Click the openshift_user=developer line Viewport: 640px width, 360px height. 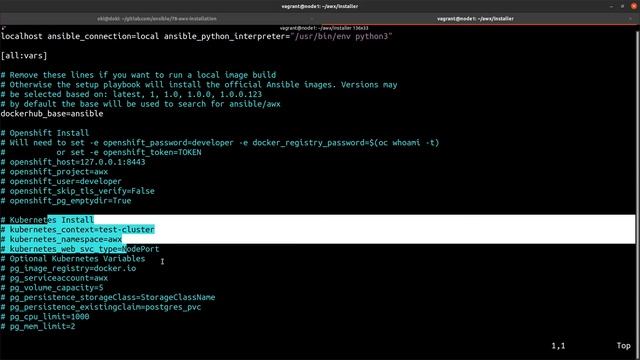tap(61, 181)
